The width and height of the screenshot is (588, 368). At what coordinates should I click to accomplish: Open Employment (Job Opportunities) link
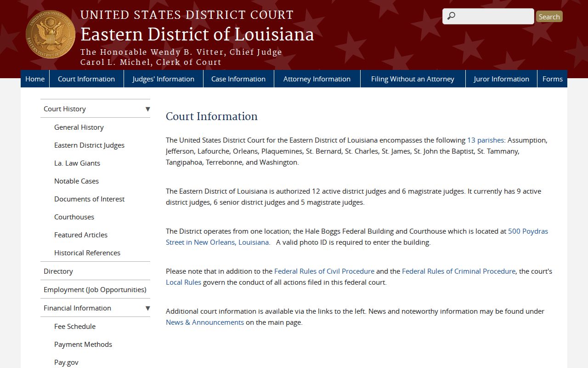point(95,290)
